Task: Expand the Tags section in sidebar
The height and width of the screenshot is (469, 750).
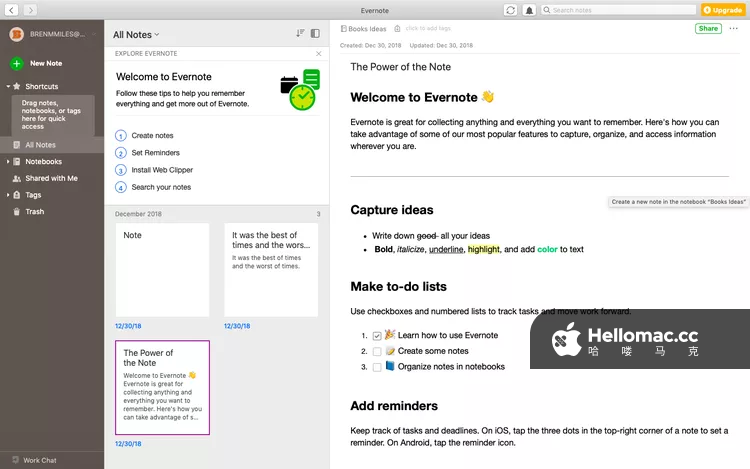Action: pyautogui.click(x=8, y=195)
